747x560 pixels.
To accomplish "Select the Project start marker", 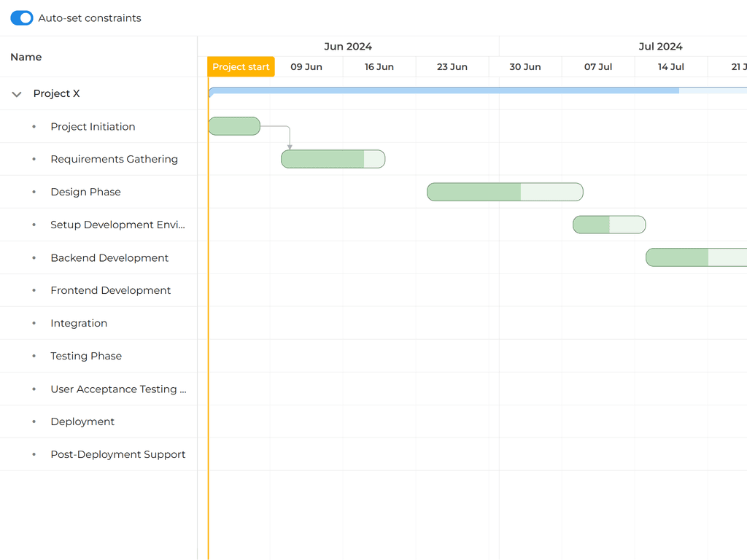I will pos(241,66).
